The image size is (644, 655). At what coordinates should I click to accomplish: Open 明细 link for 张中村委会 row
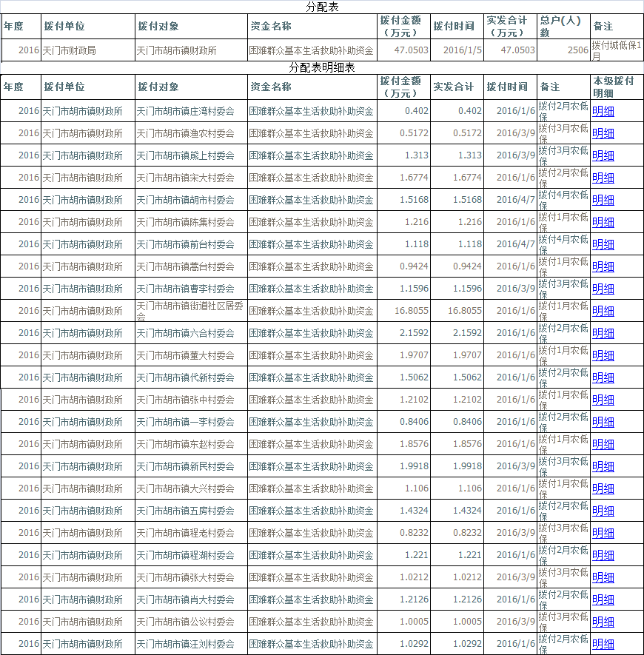pos(603,400)
